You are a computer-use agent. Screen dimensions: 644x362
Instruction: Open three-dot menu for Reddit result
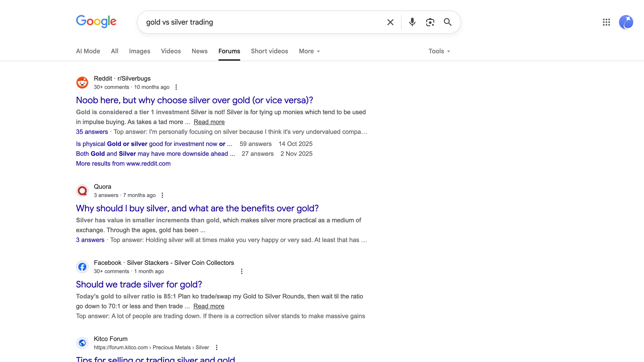click(x=176, y=87)
